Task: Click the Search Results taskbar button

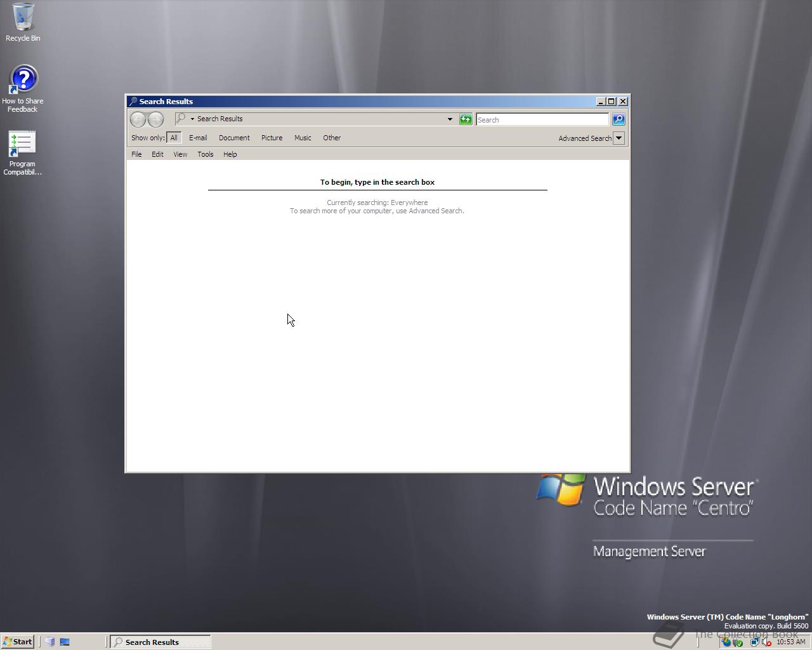Action: point(160,642)
